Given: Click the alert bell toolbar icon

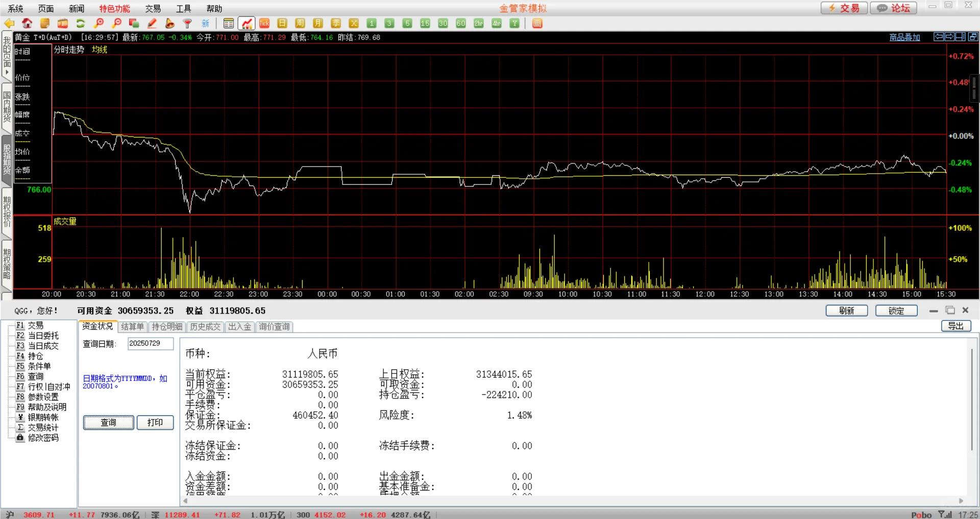Looking at the screenshot, I should pos(170,23).
